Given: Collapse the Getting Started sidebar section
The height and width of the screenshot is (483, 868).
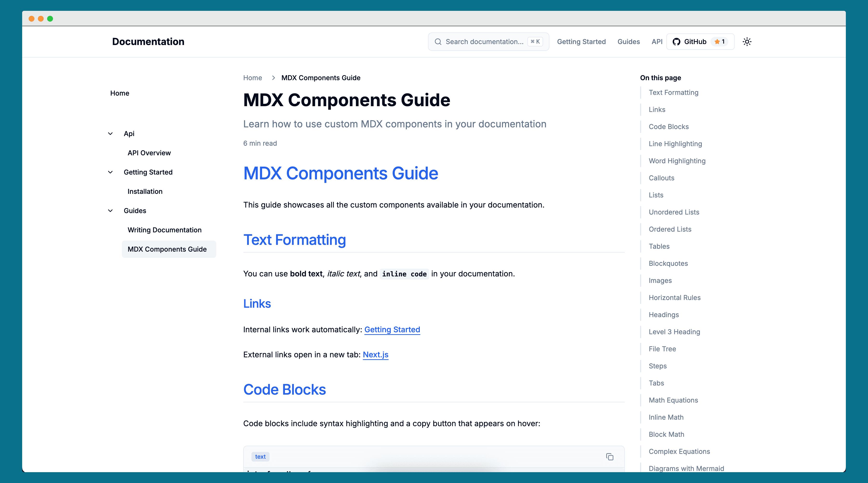Looking at the screenshot, I should 110,172.
